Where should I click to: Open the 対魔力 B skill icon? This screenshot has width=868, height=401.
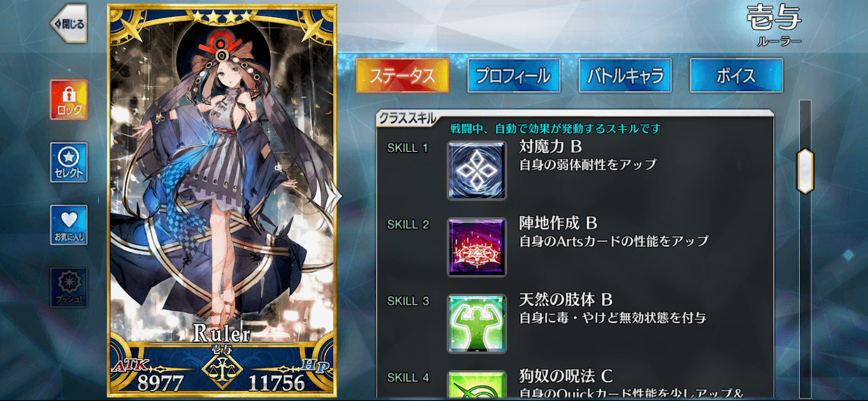point(476,170)
